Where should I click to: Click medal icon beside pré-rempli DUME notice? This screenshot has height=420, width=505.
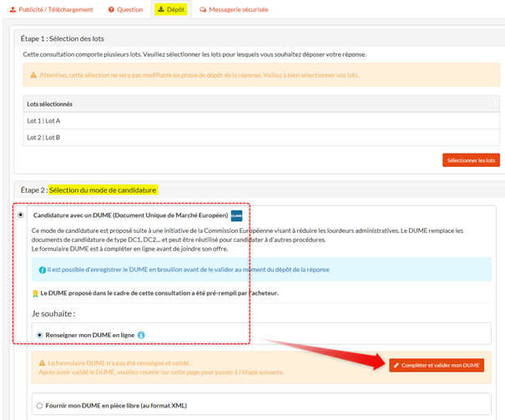tap(35, 294)
